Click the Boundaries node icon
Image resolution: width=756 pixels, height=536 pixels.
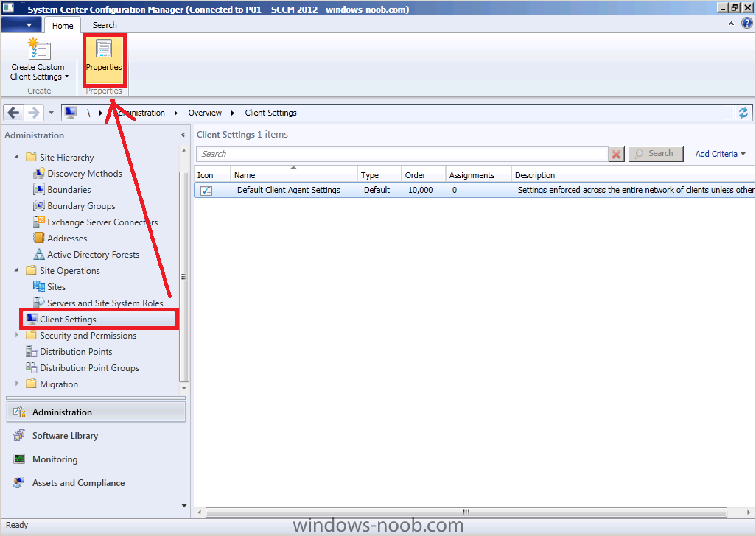point(38,190)
